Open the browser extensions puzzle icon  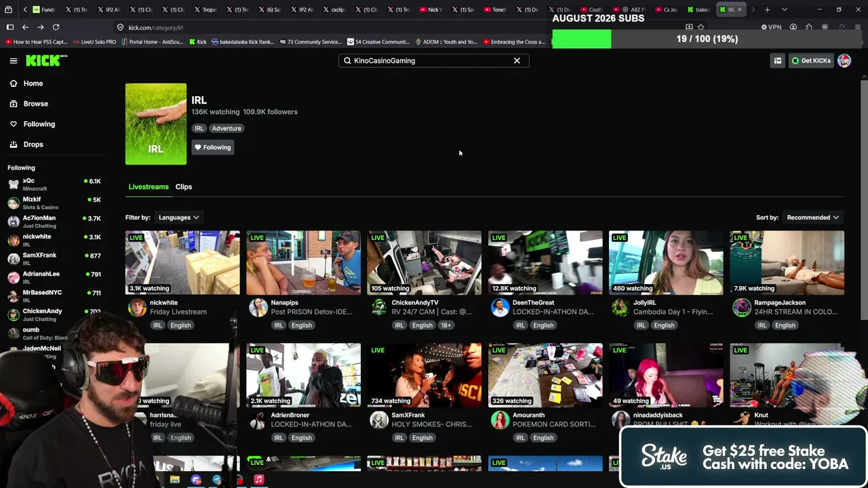(x=809, y=27)
